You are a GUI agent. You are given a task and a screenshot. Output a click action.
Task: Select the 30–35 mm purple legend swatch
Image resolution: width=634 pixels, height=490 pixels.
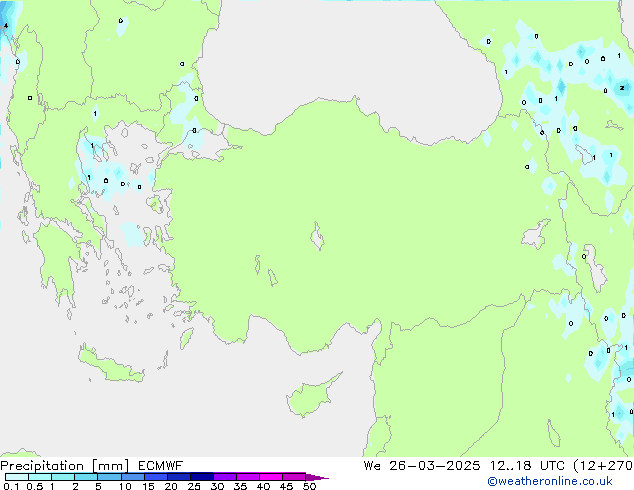point(224,477)
